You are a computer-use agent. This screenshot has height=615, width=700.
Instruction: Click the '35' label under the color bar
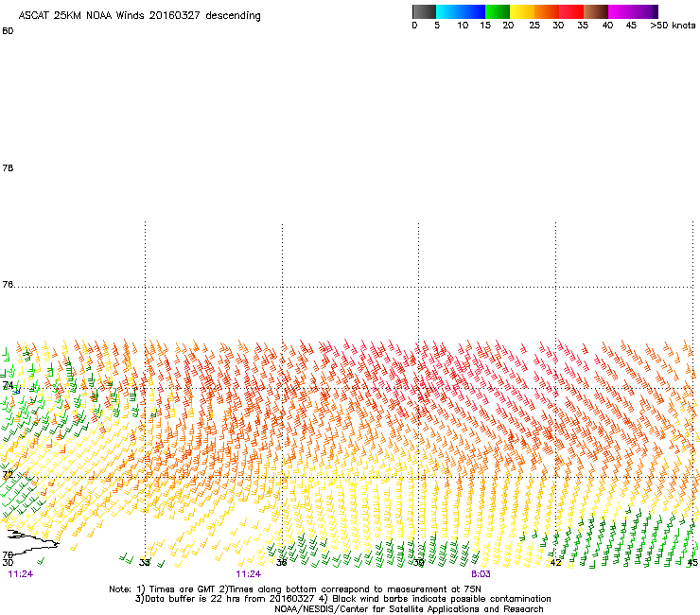(583, 26)
